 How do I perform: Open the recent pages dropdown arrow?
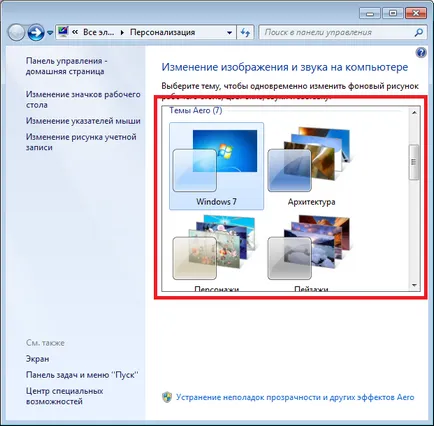click(x=50, y=33)
